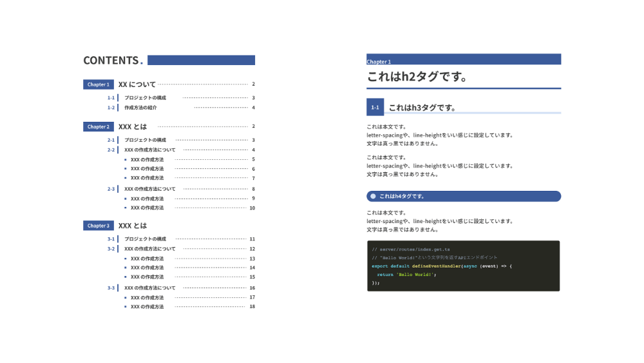644x363 pixels.
Task: Open the 1-2 作成方法の紹介 entry
Action: pos(140,108)
